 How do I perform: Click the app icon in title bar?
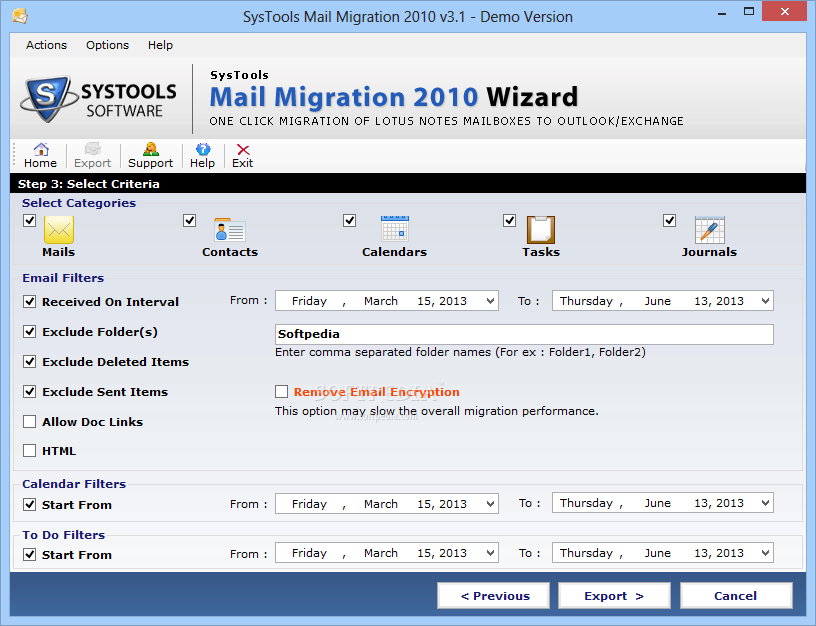(20, 17)
